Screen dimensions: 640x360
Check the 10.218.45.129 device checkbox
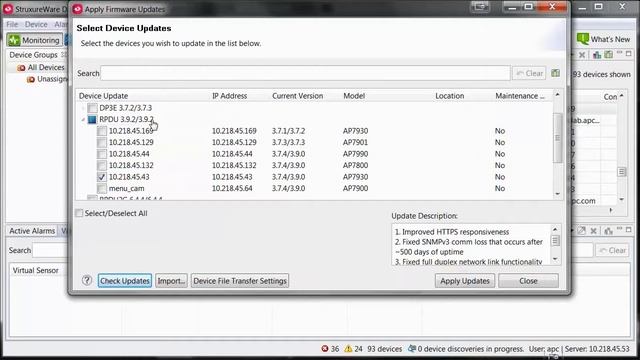coord(102,142)
